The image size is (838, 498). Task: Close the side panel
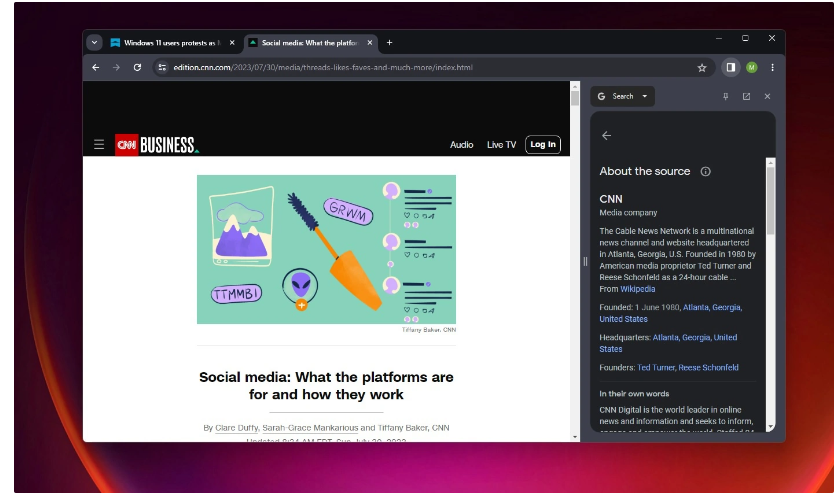click(767, 97)
